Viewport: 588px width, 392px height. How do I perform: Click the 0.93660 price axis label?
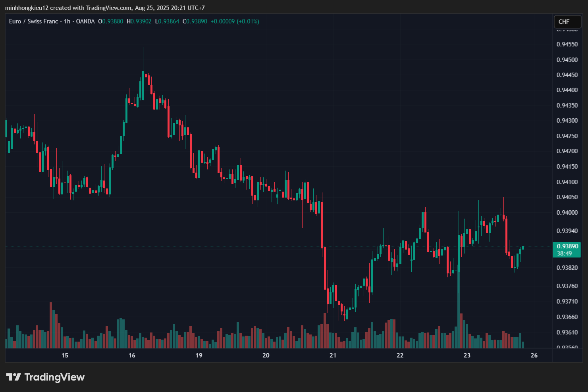click(567, 317)
